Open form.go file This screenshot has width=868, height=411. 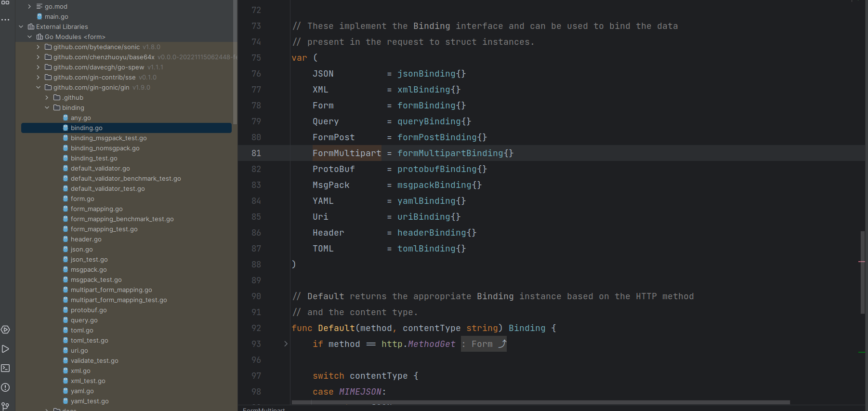(82, 199)
